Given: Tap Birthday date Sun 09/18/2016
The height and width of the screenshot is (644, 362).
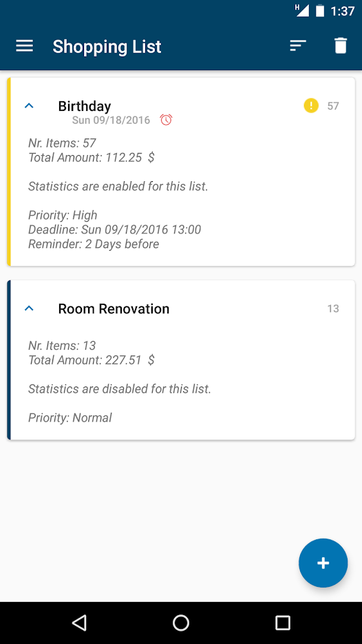Looking at the screenshot, I should pyautogui.click(x=111, y=121).
